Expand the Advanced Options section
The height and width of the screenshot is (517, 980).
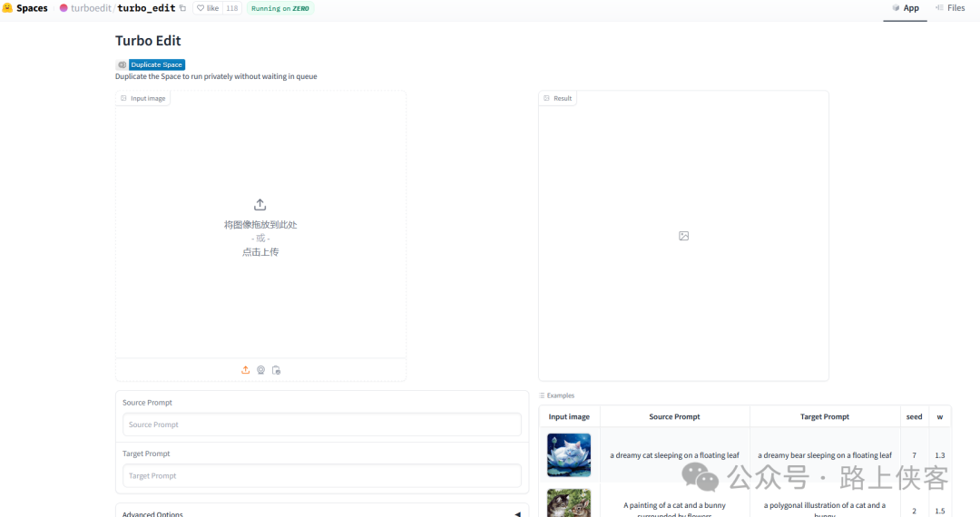(322, 513)
